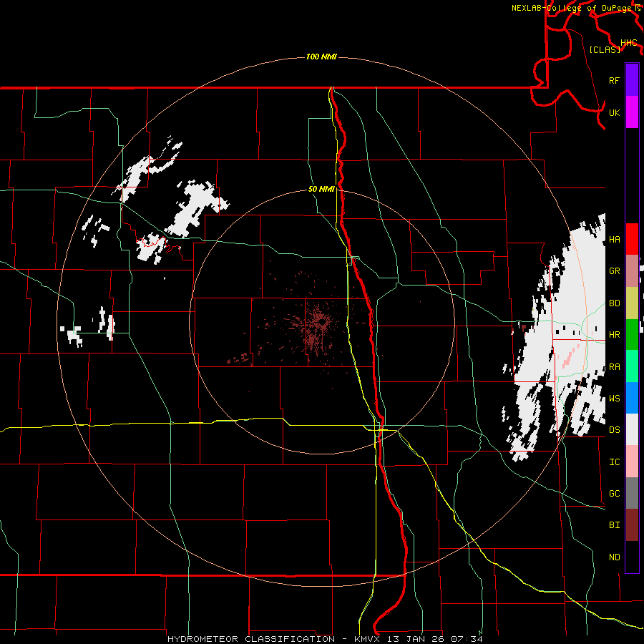The image size is (644, 644).
Task: Click the WS legend label
Action: pos(614,398)
